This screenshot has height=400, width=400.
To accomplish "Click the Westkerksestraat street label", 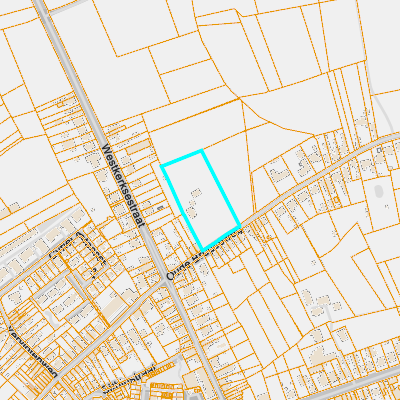I will click(123, 186).
